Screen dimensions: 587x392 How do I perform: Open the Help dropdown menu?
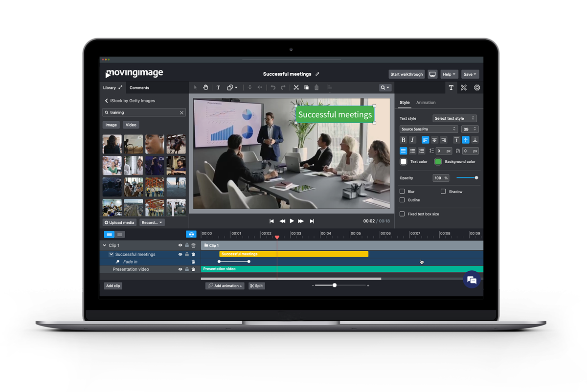pos(449,74)
